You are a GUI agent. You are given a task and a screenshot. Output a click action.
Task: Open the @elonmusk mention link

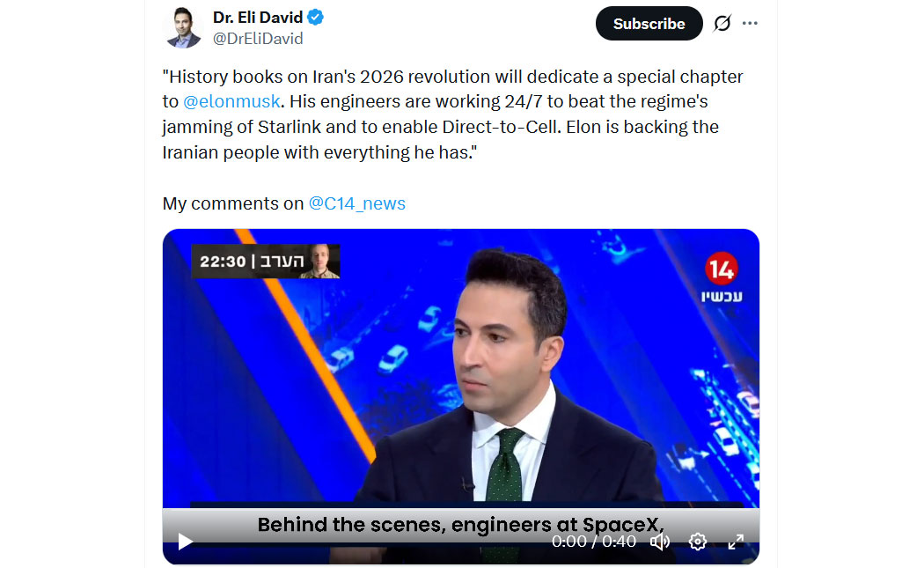point(231,101)
